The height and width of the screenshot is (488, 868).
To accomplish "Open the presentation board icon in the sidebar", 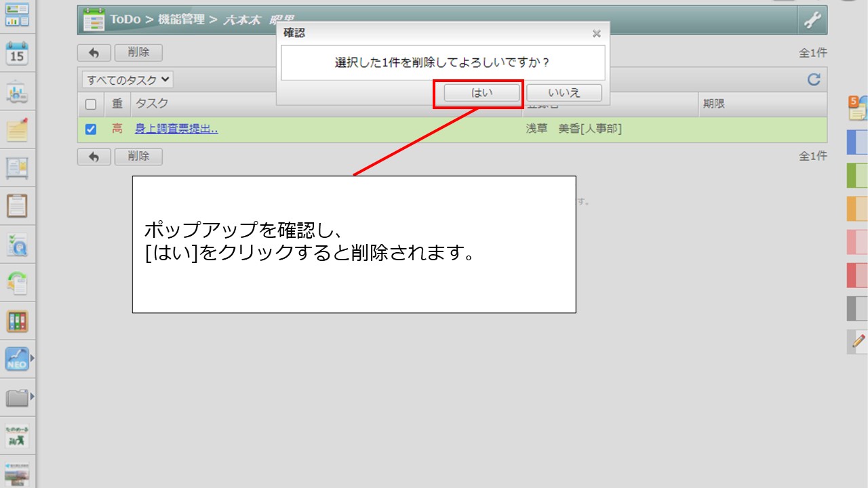I will click(x=17, y=93).
